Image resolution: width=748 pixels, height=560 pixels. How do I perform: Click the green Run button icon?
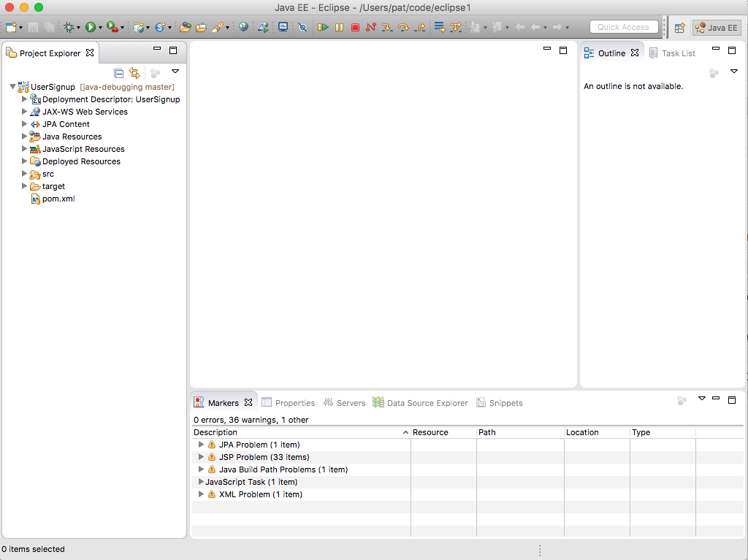point(91,27)
